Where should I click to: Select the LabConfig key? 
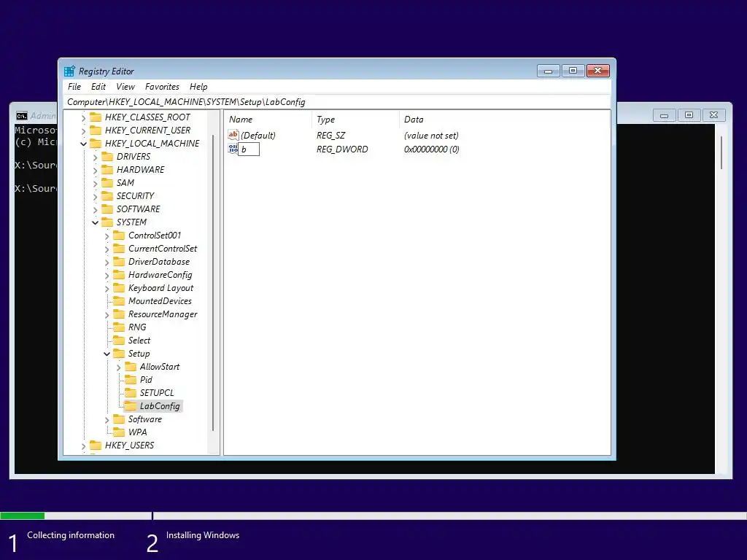pyautogui.click(x=160, y=406)
